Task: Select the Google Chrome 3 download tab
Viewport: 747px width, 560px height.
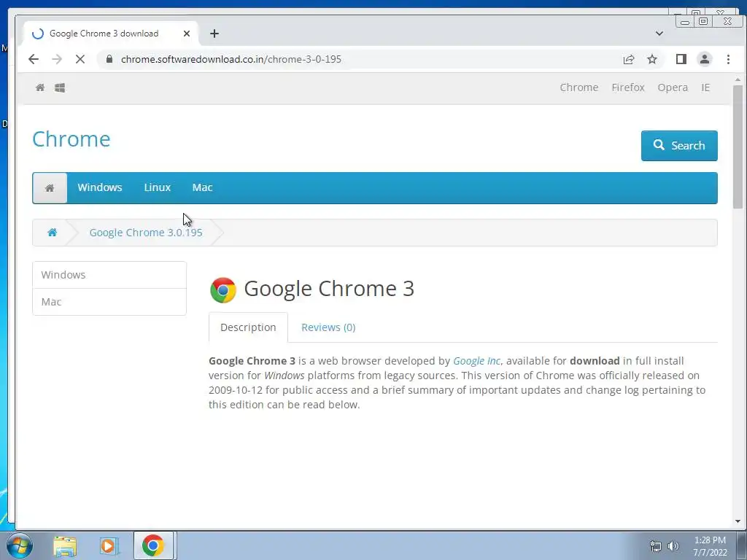Action: pyautogui.click(x=111, y=34)
